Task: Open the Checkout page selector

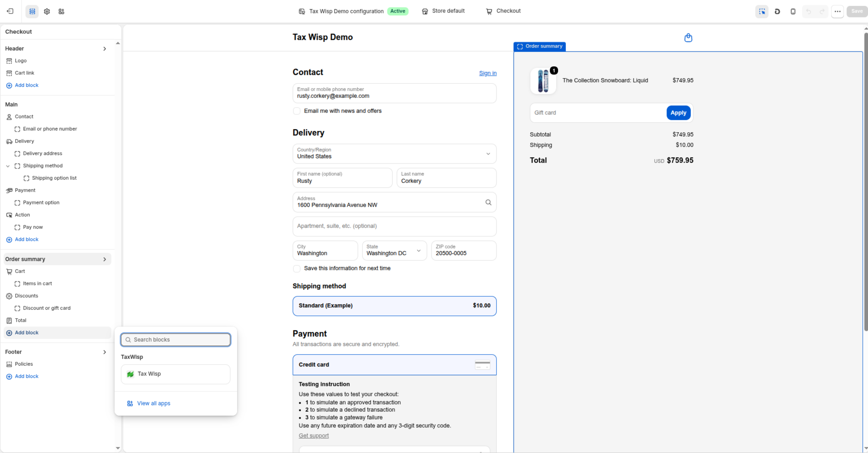Action: [x=503, y=11]
